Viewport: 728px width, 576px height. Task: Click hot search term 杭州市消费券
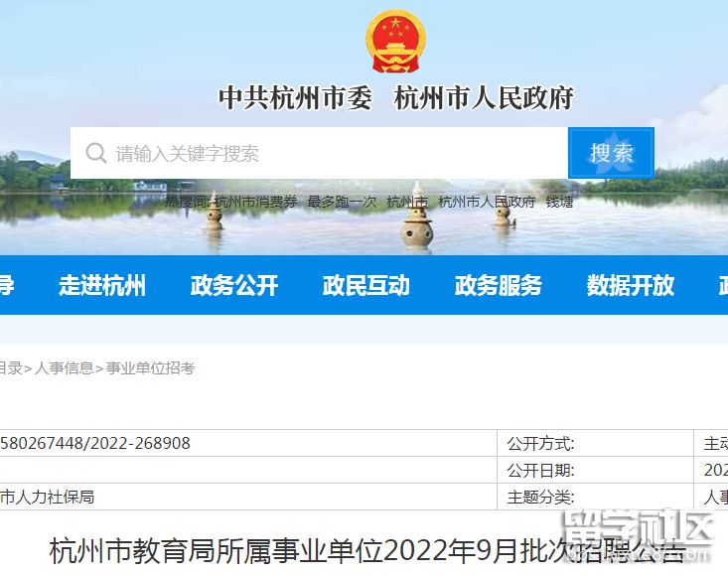[x=256, y=202]
